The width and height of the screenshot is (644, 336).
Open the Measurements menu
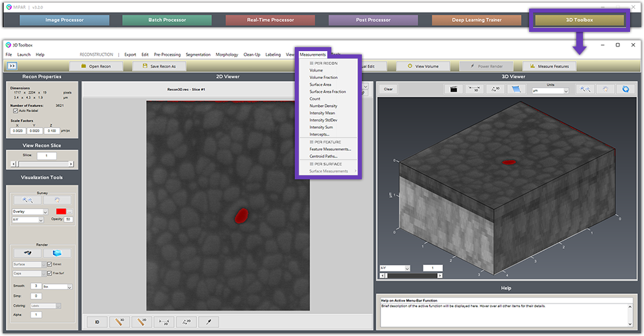point(313,54)
